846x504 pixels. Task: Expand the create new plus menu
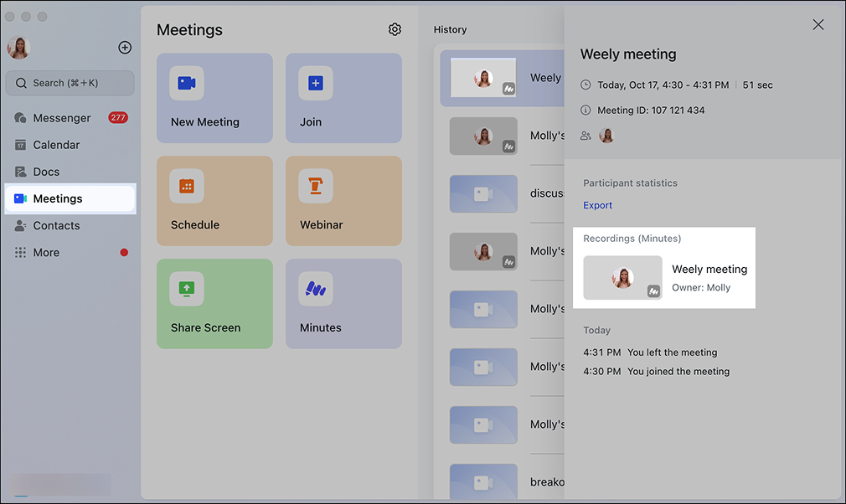click(x=125, y=48)
